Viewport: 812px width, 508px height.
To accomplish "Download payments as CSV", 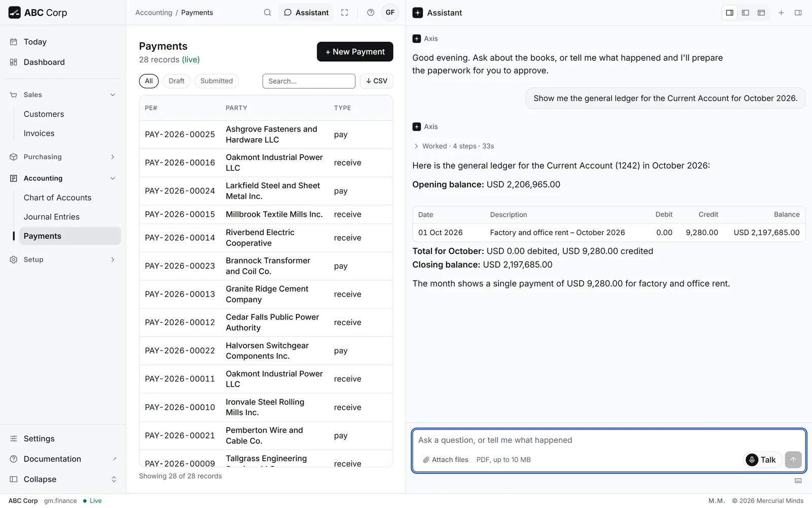I will tap(377, 81).
